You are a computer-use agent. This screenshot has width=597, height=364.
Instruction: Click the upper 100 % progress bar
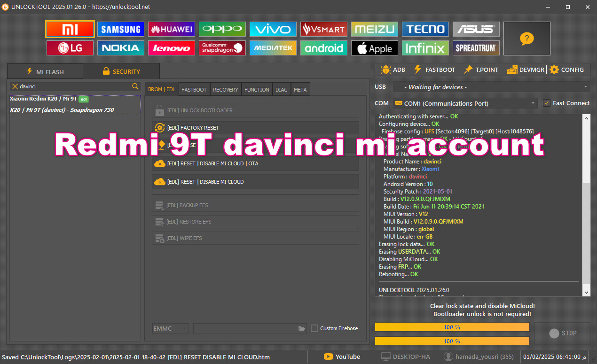(x=452, y=327)
